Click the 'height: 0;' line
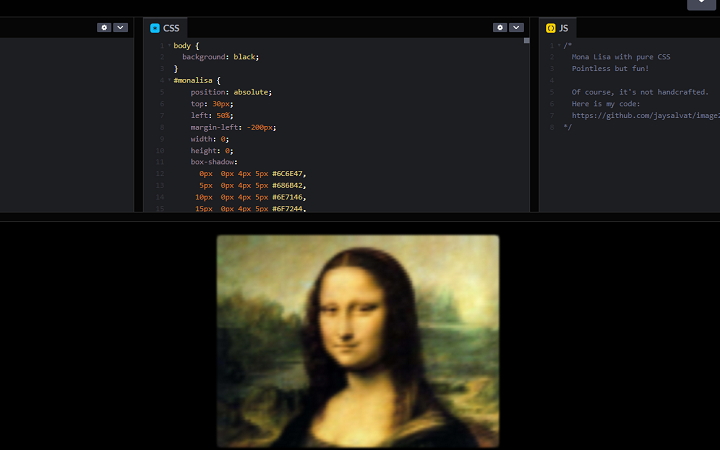The height and width of the screenshot is (450, 720). [212, 151]
